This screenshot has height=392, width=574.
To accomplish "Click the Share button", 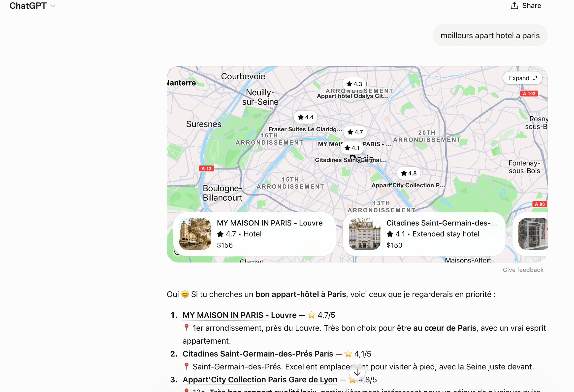I will [x=526, y=6].
